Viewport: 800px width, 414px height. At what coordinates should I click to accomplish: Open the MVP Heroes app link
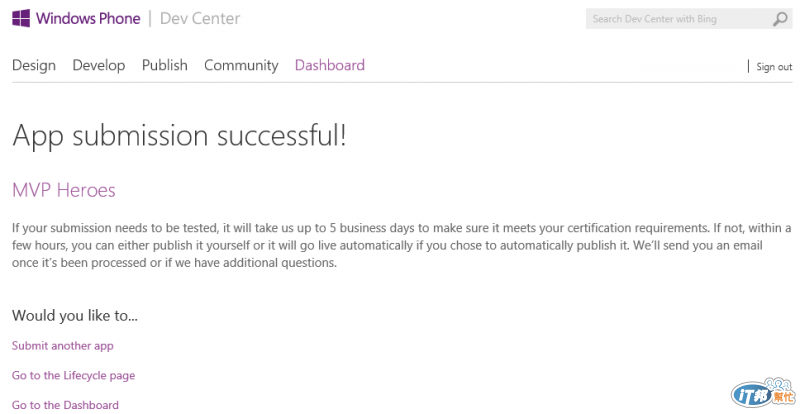(64, 190)
